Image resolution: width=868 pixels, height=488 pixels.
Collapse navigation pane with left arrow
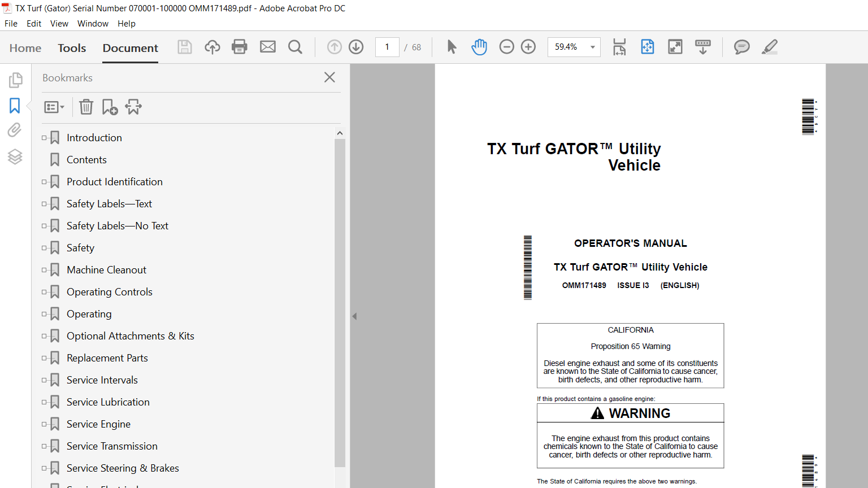pos(354,316)
